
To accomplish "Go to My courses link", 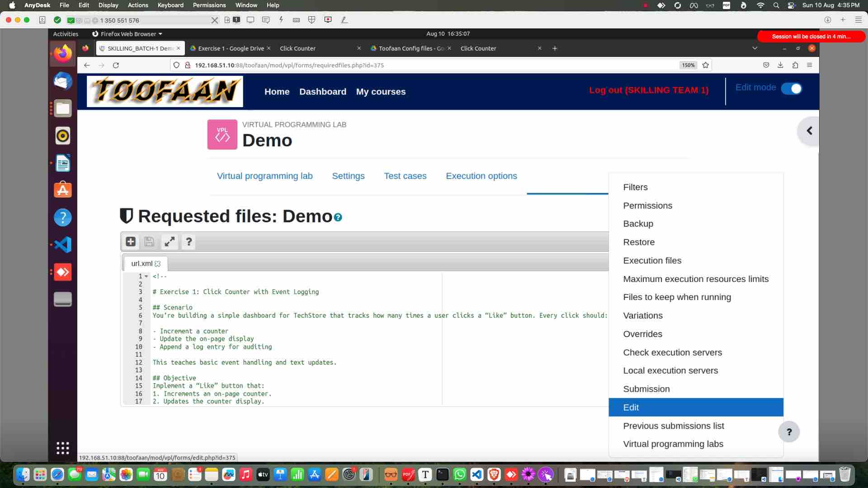I will point(381,92).
